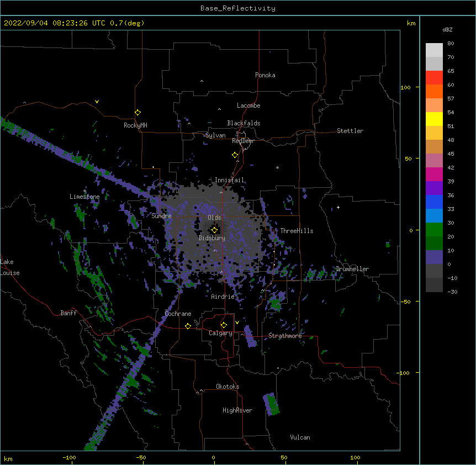This screenshot has width=476, height=465.
Task: Select the RockyMH label
Action: [x=135, y=125]
